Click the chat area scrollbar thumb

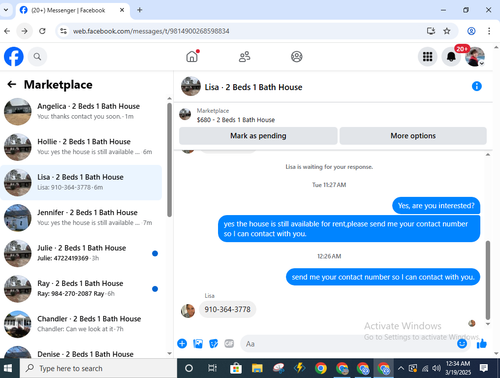click(488, 280)
